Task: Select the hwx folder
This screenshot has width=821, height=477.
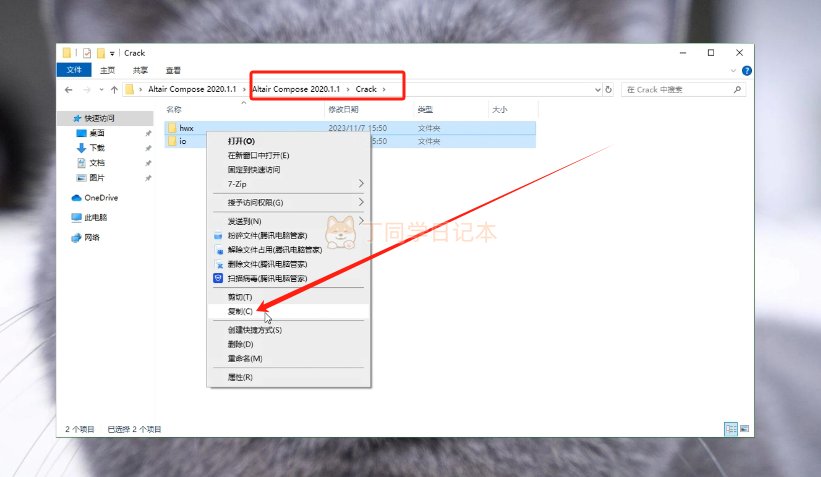Action: [186, 128]
